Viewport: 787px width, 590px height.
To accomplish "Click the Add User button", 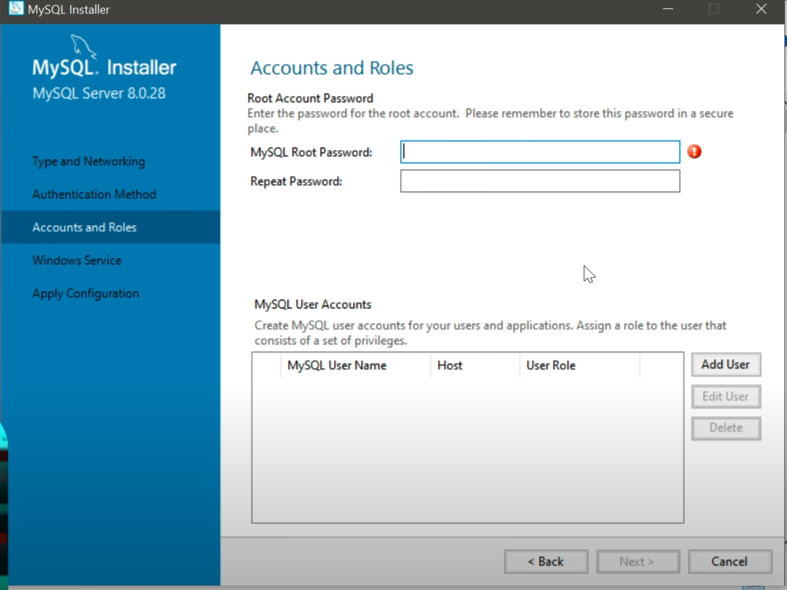I will [726, 365].
